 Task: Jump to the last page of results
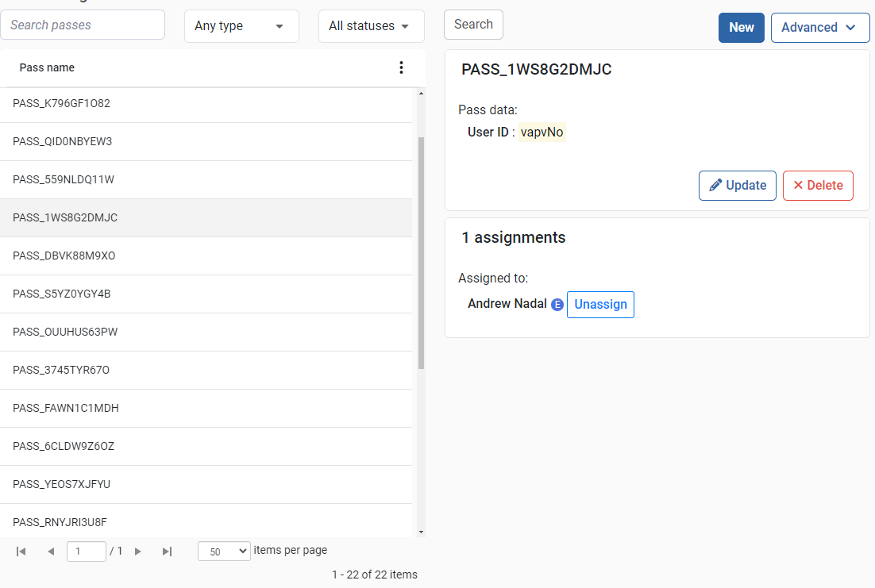[167, 551]
